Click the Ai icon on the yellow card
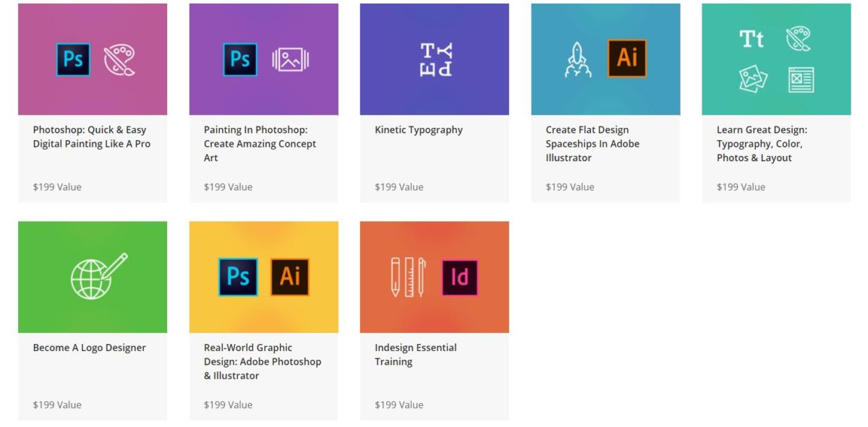The width and height of the screenshot is (868, 427). tap(290, 277)
